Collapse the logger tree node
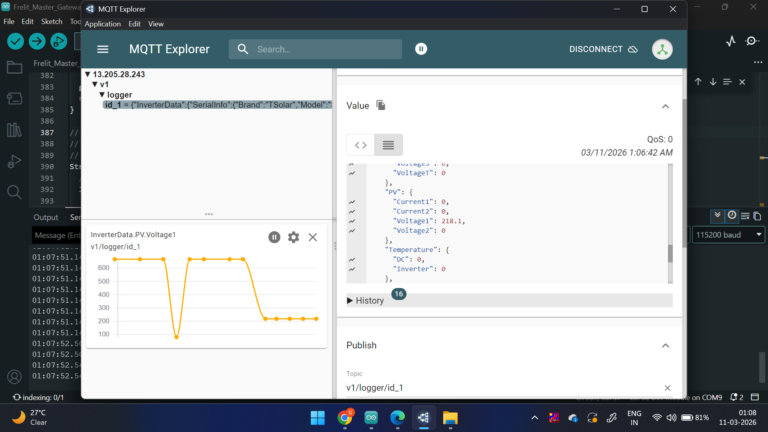This screenshot has width=768, height=432. pyautogui.click(x=102, y=95)
